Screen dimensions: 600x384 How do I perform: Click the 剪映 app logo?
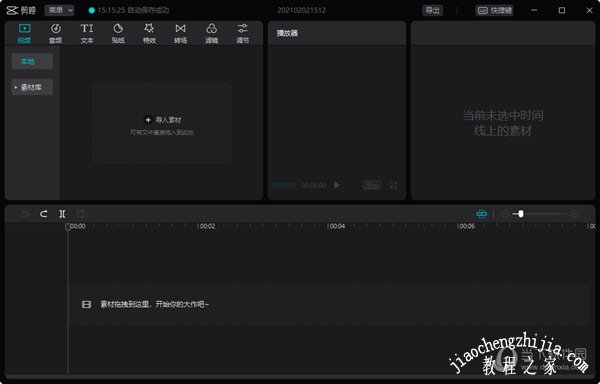point(21,10)
